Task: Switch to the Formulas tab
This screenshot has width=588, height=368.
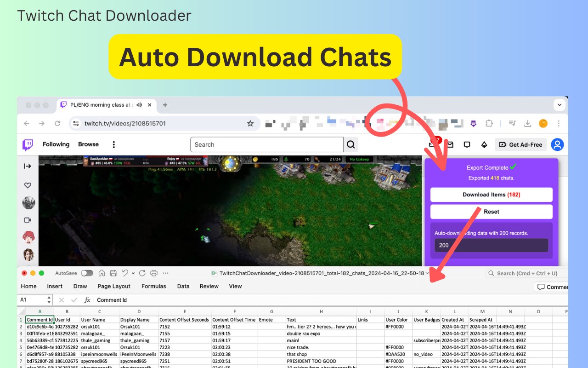Action: (154, 286)
